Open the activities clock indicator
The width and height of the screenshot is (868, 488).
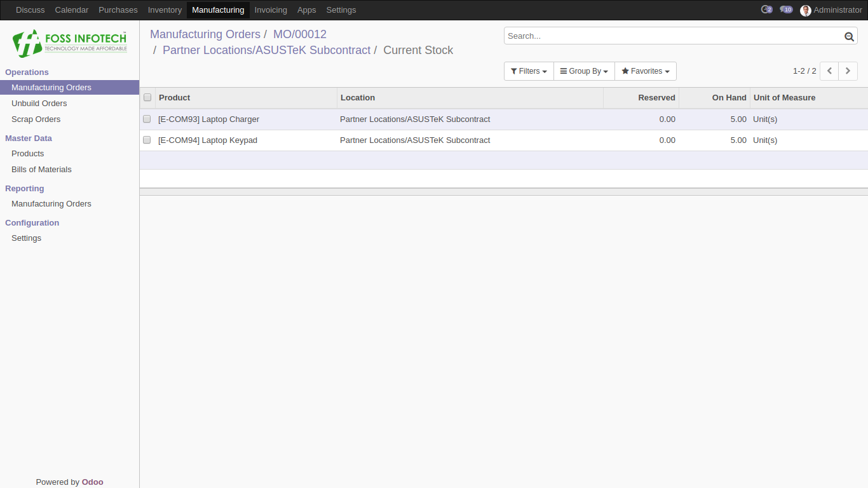(x=766, y=10)
